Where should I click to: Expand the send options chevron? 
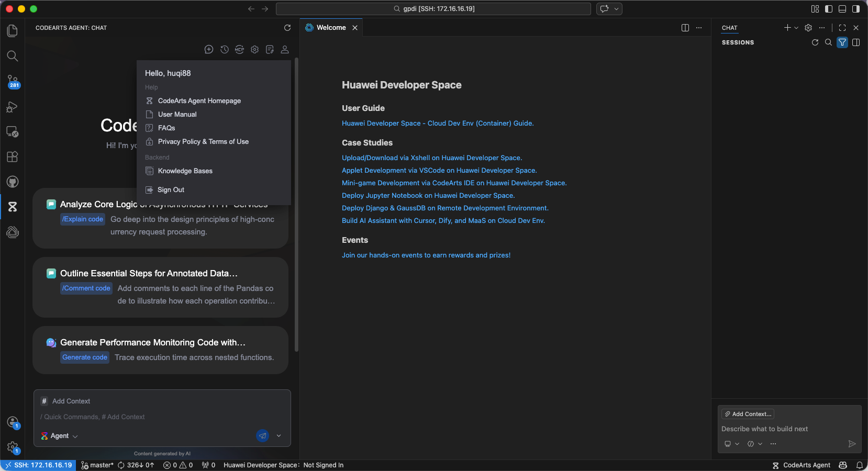pos(279,435)
